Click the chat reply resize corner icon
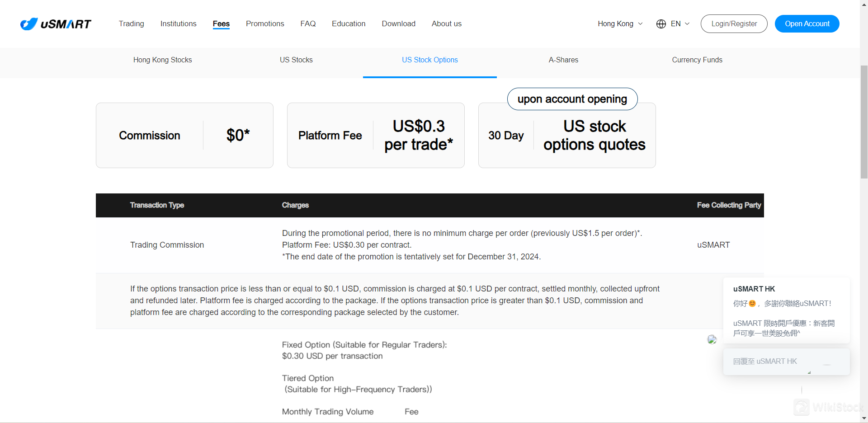This screenshot has width=868, height=423. point(809,372)
